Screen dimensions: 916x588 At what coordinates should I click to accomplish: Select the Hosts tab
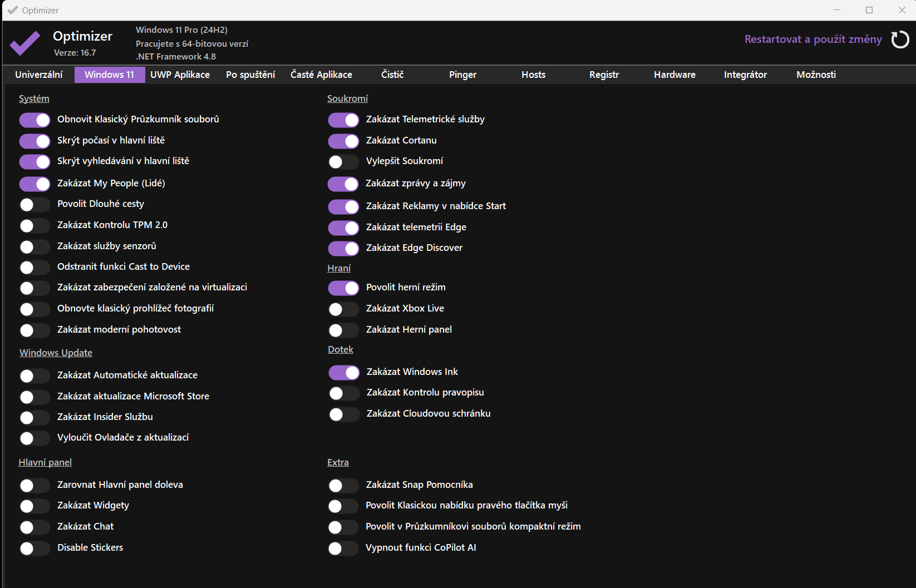[533, 75]
